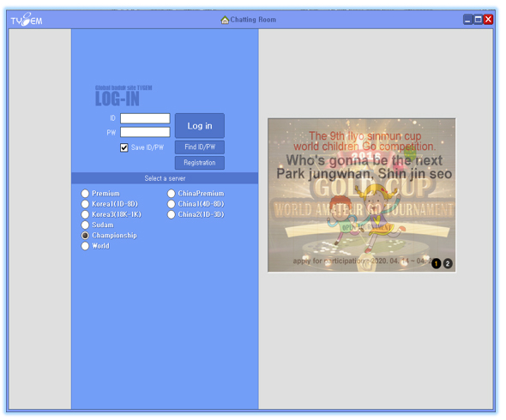Select the ChinaPremium server
Viewport: 506px width, 420px height.
[x=172, y=194]
